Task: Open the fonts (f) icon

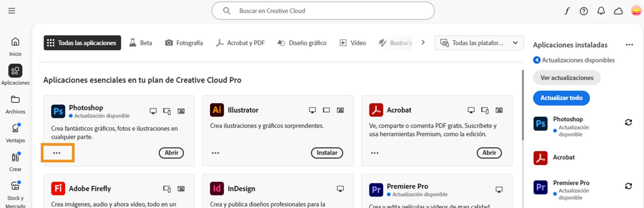Action: 567,11
